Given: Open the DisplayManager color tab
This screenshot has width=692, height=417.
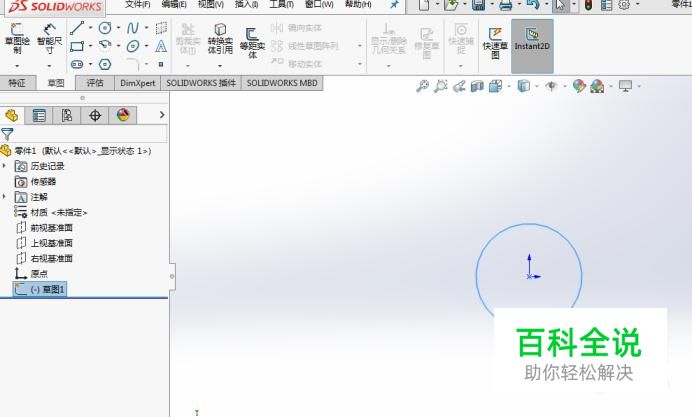Looking at the screenshot, I should 123,116.
